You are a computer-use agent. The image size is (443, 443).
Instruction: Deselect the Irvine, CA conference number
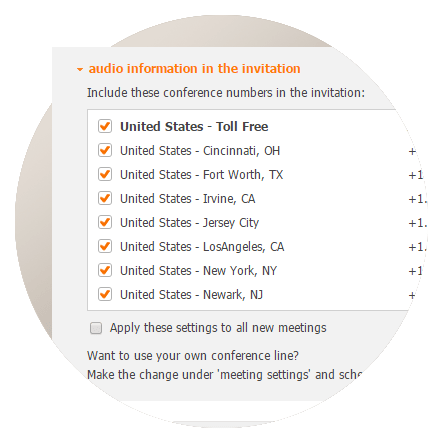[105, 198]
